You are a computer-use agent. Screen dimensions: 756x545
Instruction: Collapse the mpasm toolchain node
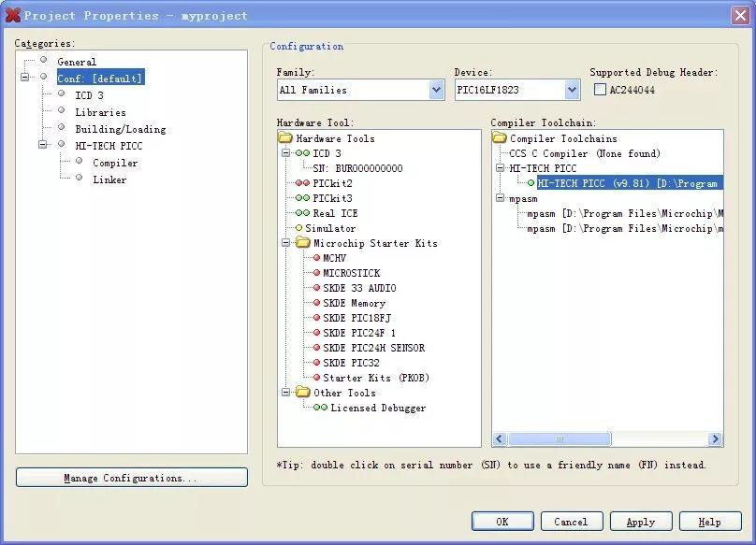pyautogui.click(x=500, y=198)
